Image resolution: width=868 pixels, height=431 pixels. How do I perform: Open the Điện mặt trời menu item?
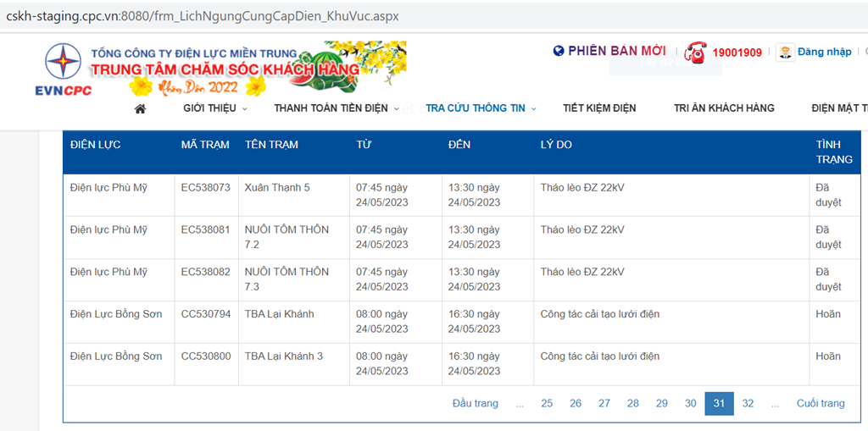(840, 108)
